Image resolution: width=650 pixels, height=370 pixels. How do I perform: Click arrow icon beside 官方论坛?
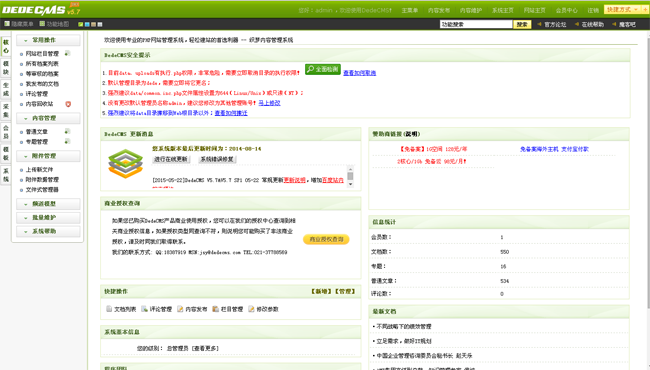539,24
